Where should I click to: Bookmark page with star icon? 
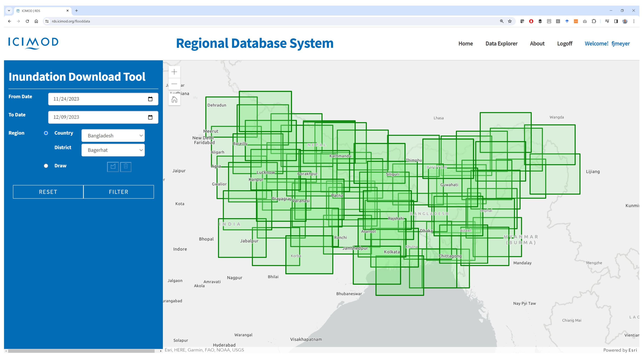point(510,21)
